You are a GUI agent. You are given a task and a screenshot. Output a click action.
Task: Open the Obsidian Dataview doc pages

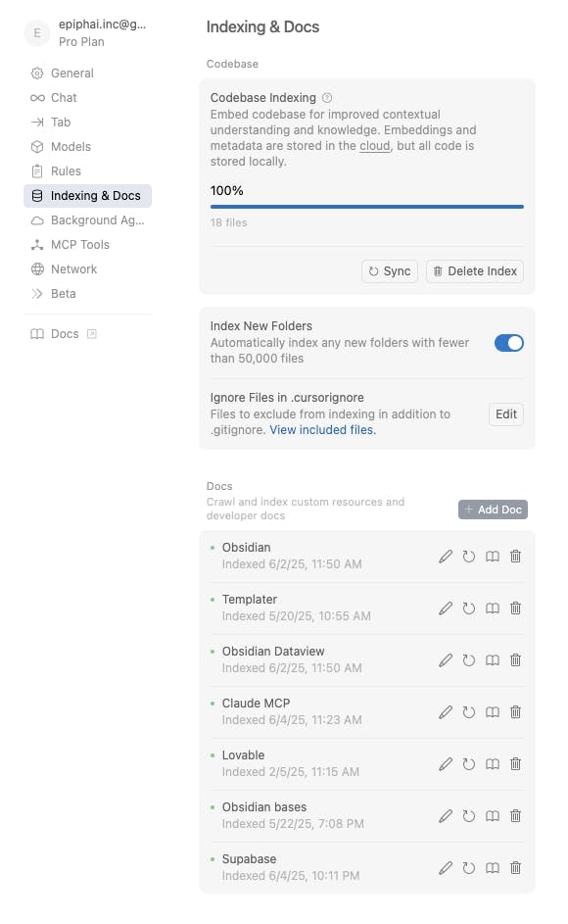tap(492, 660)
